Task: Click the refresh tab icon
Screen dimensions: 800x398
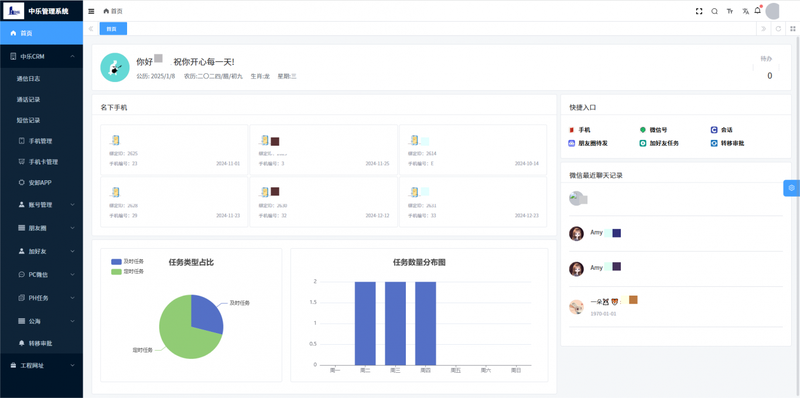Action: tap(779, 29)
